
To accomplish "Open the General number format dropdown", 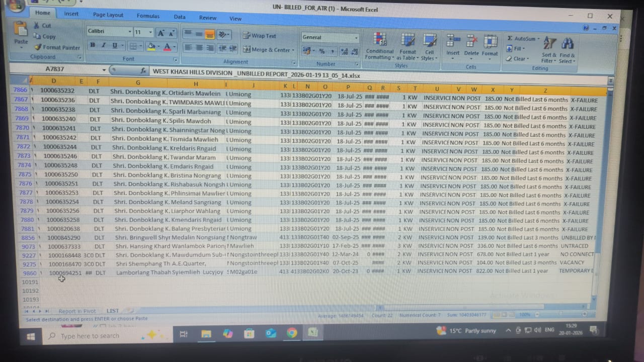I will coord(356,38).
